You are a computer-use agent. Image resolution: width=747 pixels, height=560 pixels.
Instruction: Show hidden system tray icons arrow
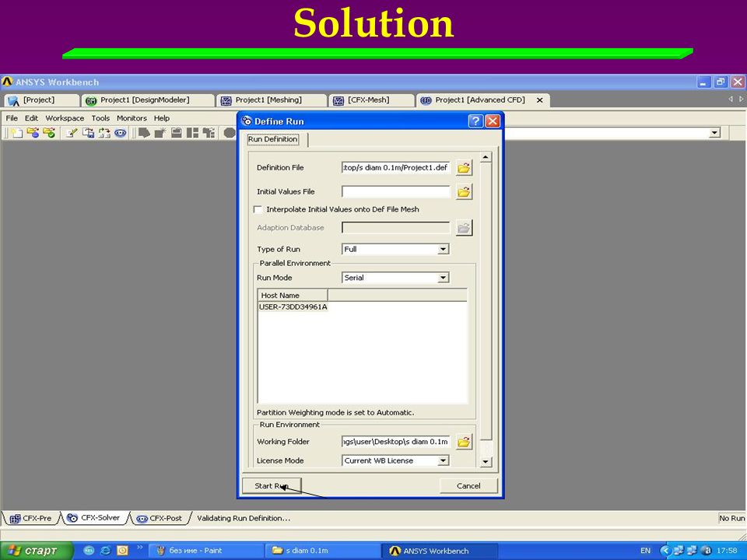coord(665,551)
